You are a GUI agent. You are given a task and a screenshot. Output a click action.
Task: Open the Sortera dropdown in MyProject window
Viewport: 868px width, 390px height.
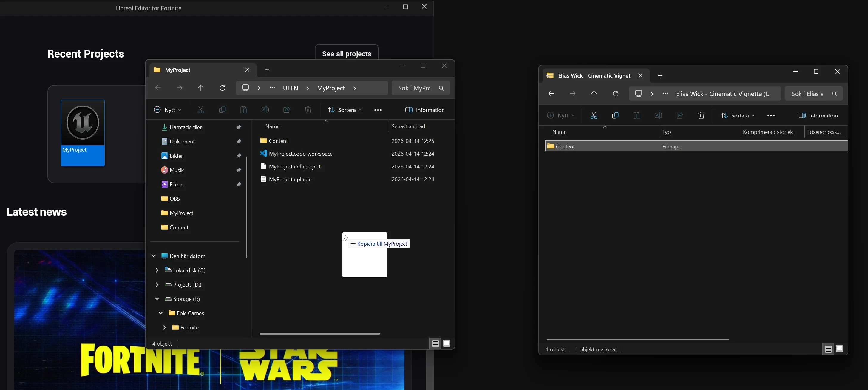click(345, 110)
